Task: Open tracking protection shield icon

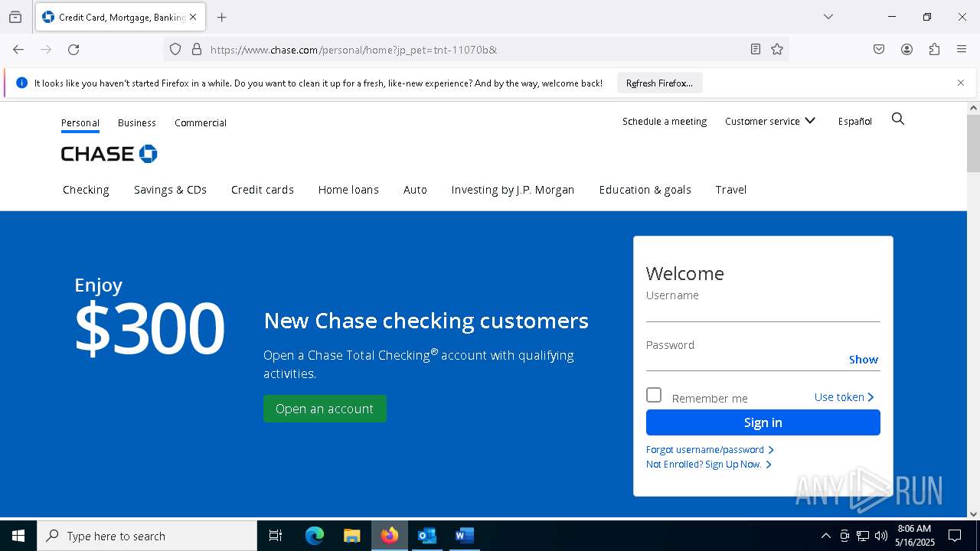Action: (x=175, y=50)
